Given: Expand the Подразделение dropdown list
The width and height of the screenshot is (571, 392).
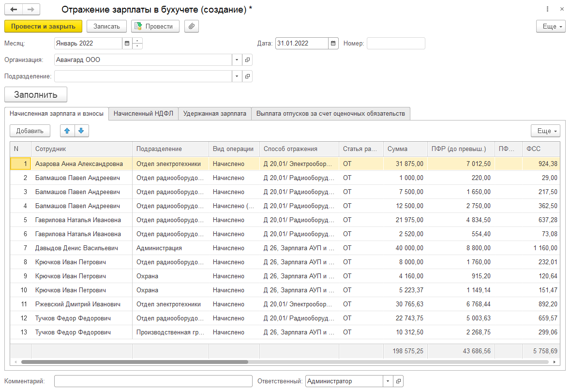Looking at the screenshot, I should pos(237,76).
